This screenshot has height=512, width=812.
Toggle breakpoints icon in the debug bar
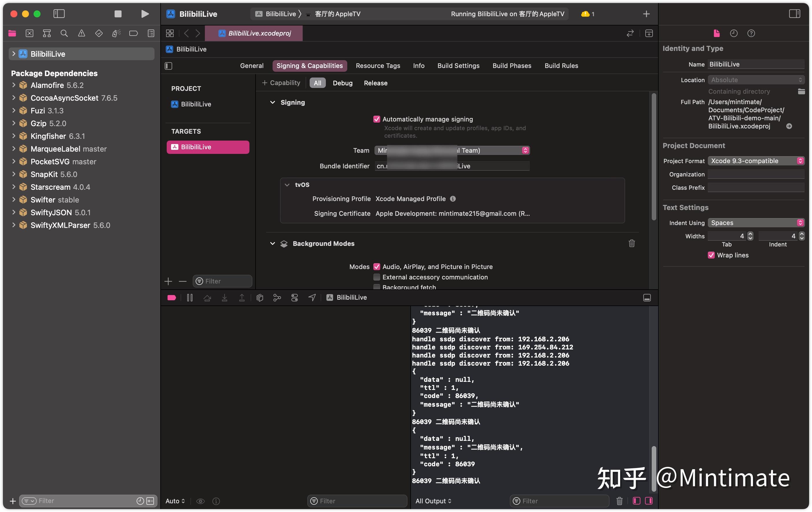pos(171,298)
